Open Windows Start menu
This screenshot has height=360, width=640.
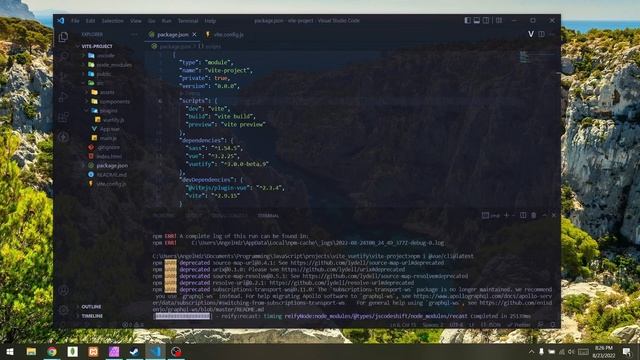pyautogui.click(x=10, y=351)
